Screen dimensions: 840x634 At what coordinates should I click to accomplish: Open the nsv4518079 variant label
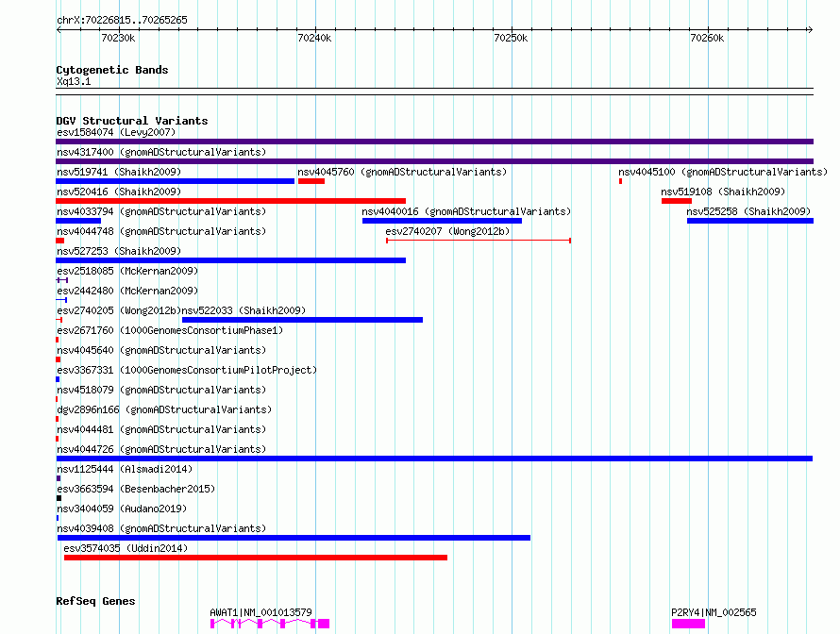point(161,390)
